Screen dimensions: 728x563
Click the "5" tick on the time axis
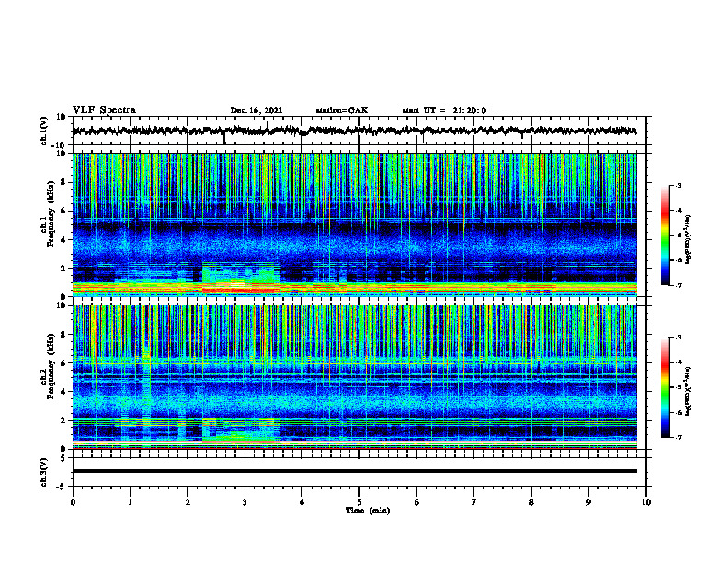359,502
